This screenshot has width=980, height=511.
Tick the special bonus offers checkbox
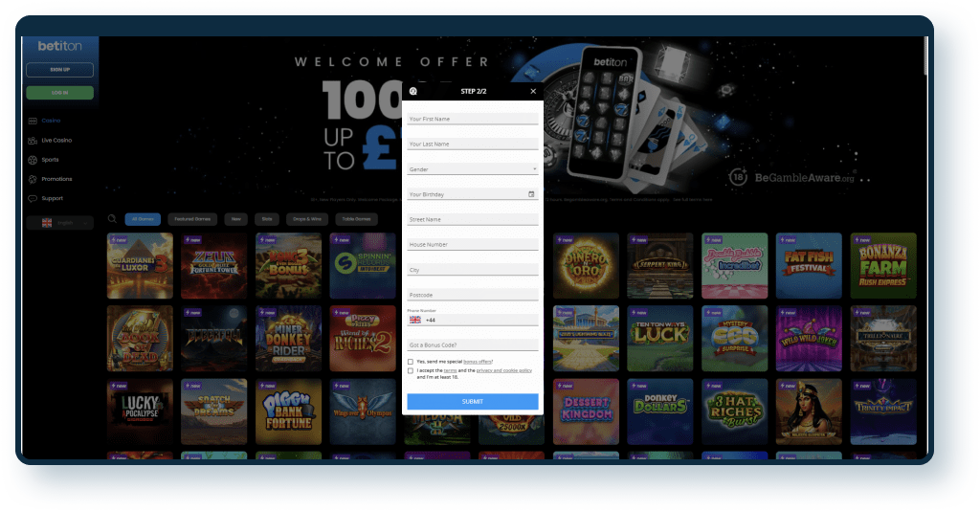pos(411,362)
